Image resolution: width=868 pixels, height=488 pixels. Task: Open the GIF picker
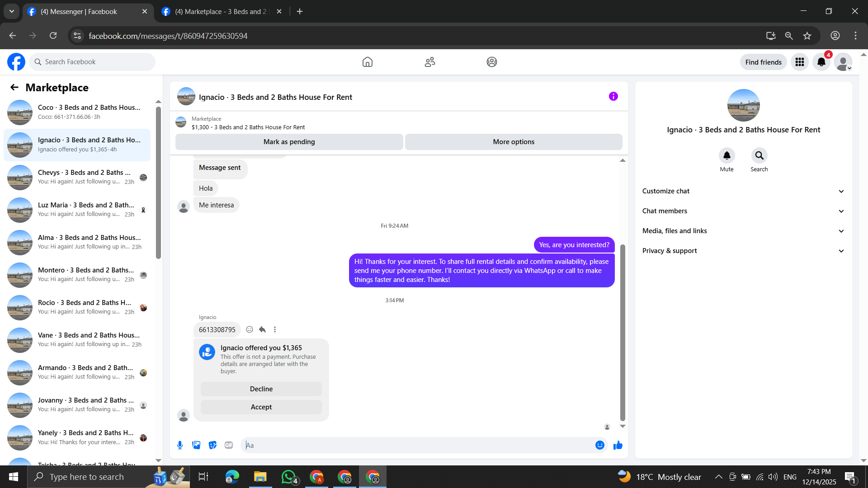coord(229,445)
